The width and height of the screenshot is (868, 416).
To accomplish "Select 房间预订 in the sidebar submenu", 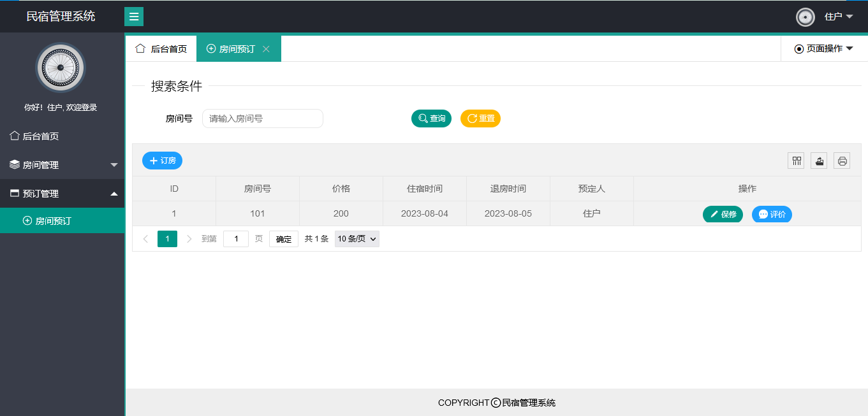I will (x=62, y=221).
